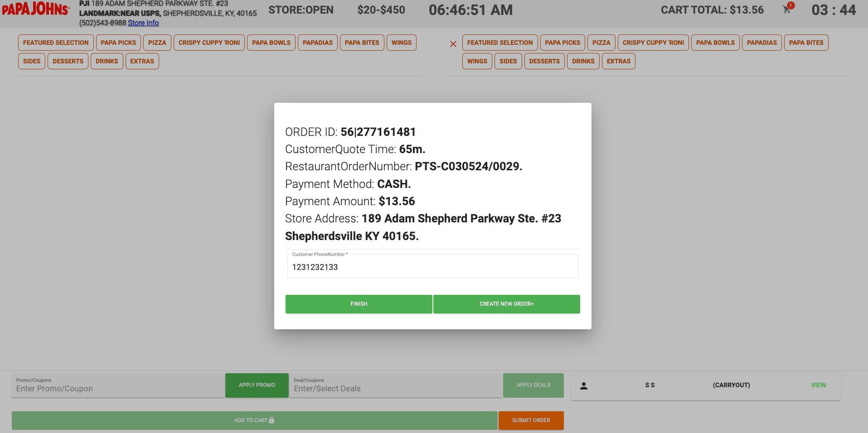Open the right Drinks category
868x433 pixels.
click(583, 61)
